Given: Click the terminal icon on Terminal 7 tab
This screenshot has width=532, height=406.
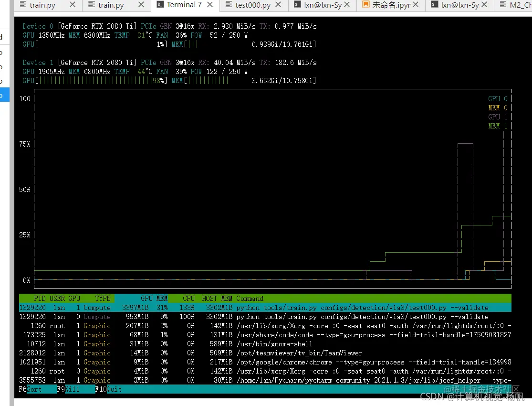Looking at the screenshot, I should (160, 5).
